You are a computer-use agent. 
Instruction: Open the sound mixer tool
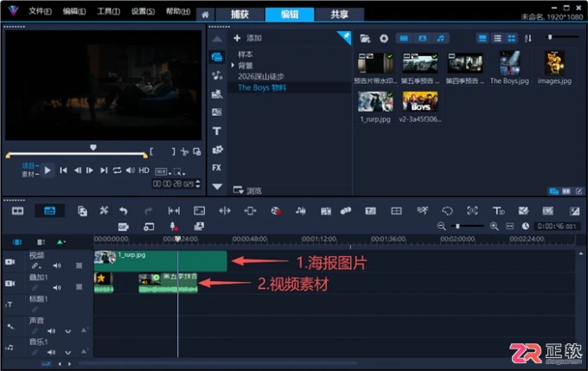tap(300, 211)
